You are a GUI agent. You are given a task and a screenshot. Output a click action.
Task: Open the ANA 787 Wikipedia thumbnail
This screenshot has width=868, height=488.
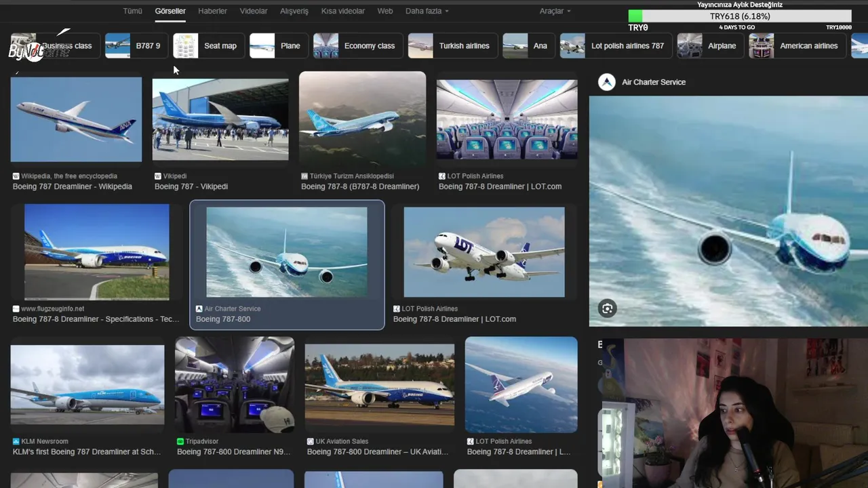coord(76,119)
